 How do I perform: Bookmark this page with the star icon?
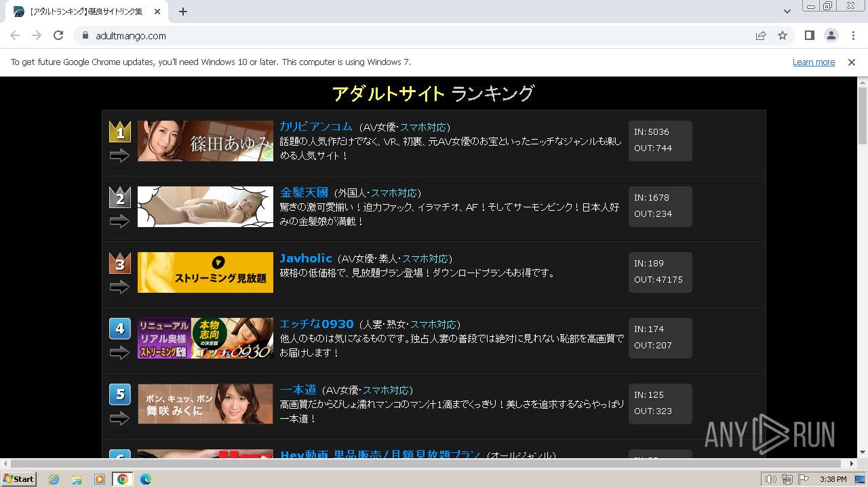point(783,36)
